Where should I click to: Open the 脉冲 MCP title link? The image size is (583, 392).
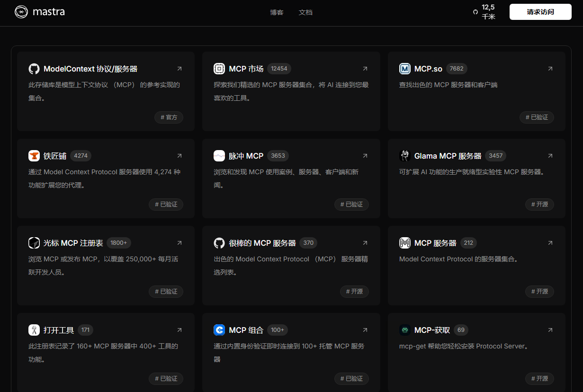click(246, 156)
